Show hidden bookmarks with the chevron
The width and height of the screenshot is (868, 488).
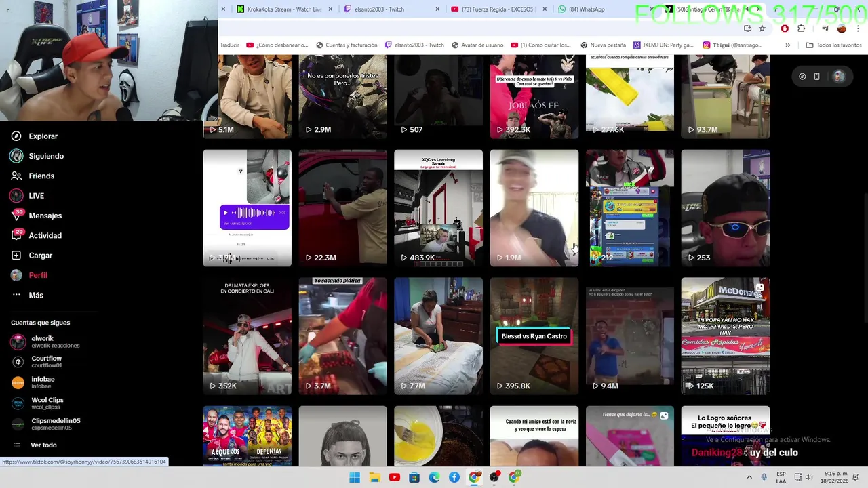(787, 45)
